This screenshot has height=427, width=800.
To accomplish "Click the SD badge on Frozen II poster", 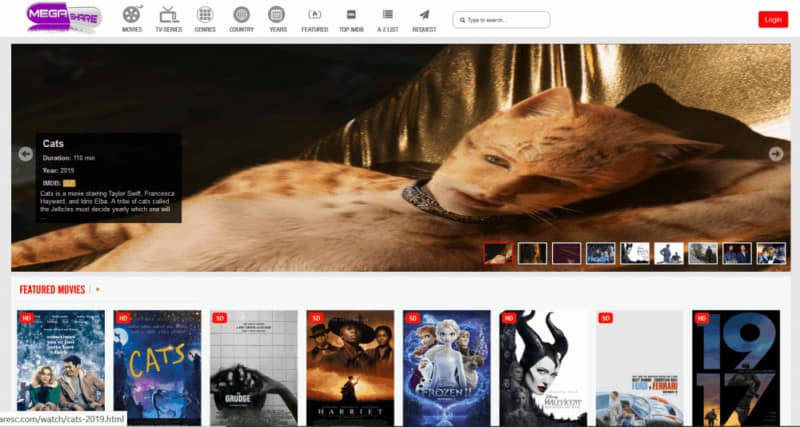I will point(412,318).
